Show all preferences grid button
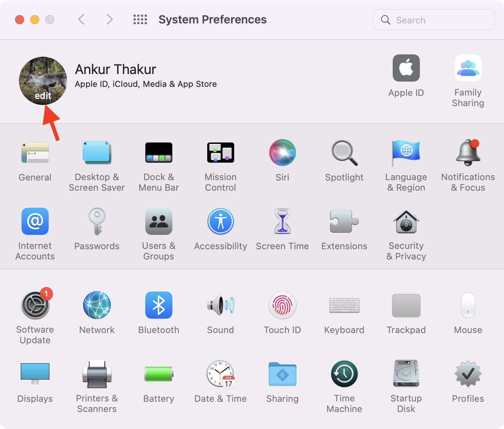 click(140, 19)
